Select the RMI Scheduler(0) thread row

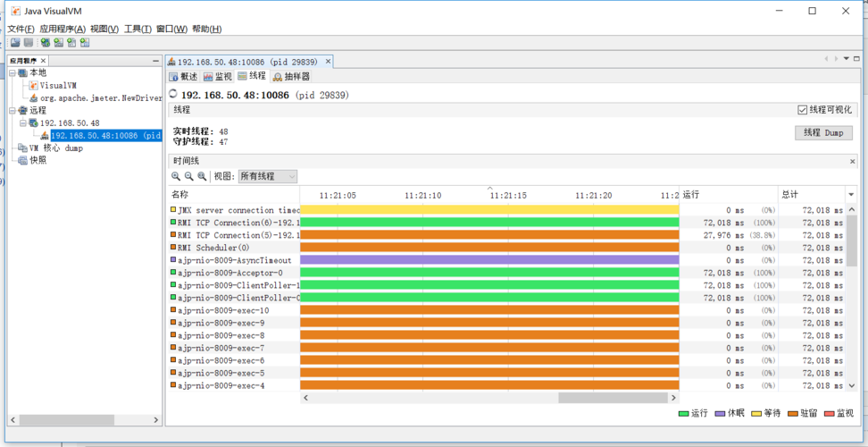click(x=507, y=248)
